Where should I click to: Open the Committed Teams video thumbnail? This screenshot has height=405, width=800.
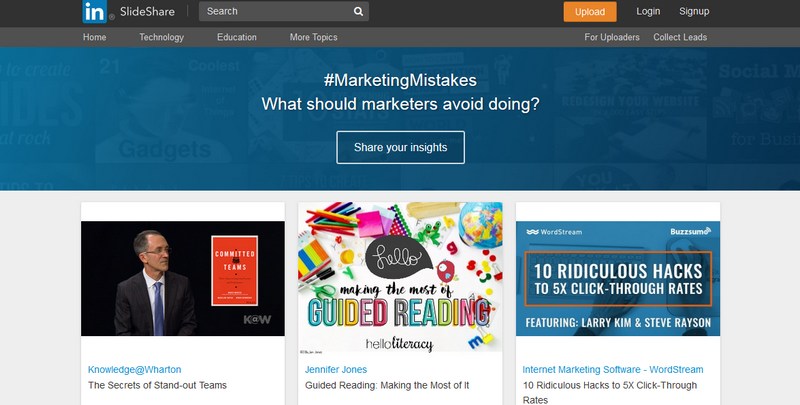183,279
